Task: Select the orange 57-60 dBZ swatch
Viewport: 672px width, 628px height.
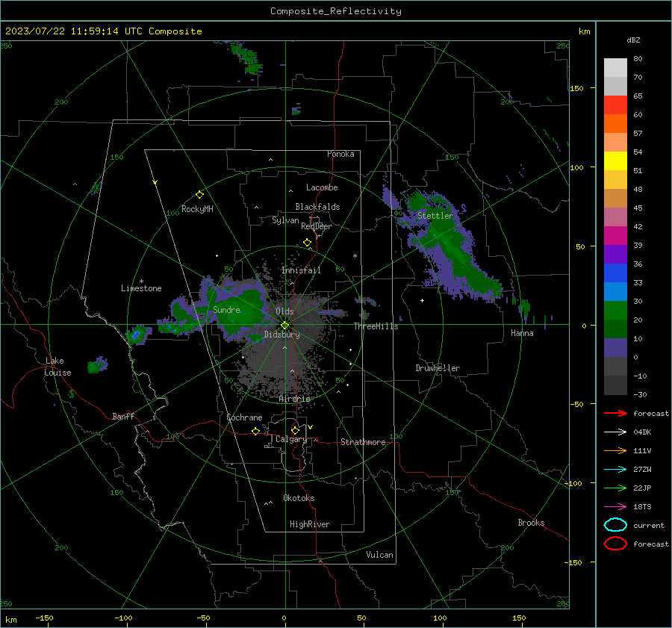Action: pyautogui.click(x=615, y=123)
